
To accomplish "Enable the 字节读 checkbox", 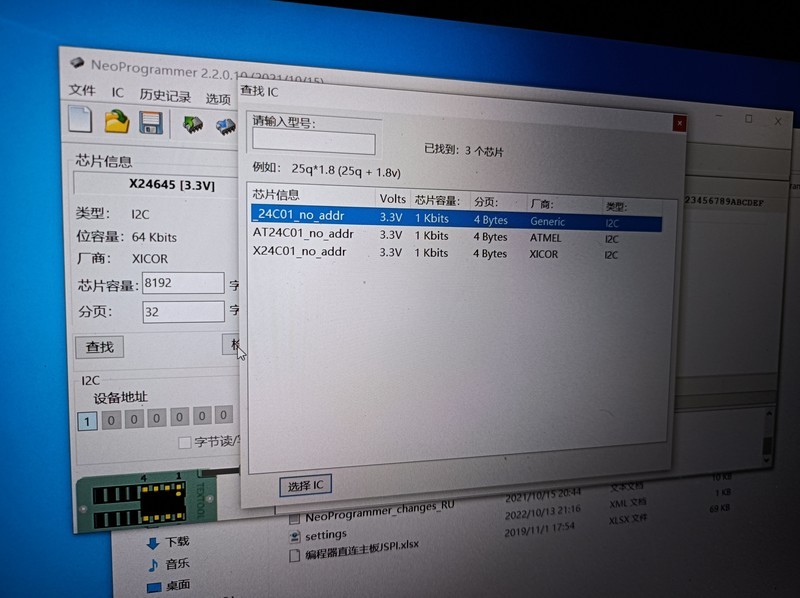I will (x=184, y=442).
